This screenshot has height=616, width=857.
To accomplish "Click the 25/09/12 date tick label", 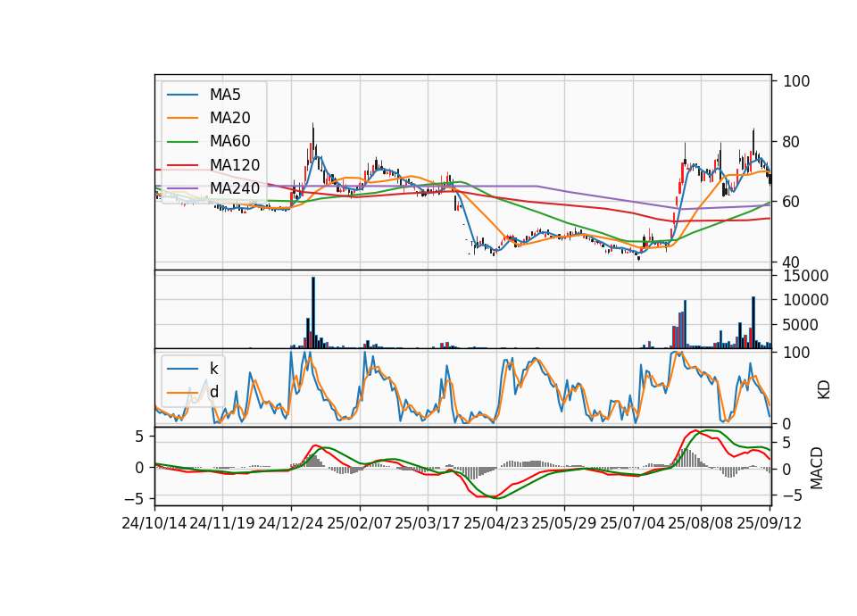I will pos(770,523).
